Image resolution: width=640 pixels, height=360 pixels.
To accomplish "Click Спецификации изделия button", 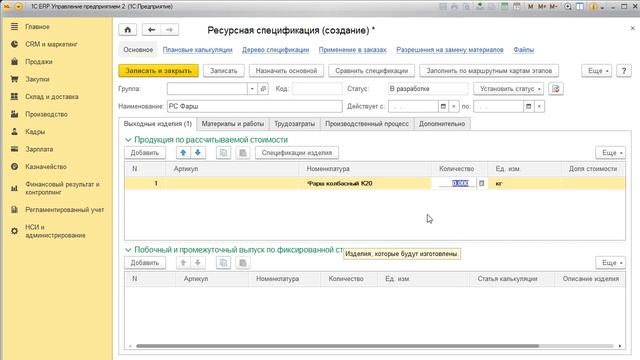I will pos(297,153).
